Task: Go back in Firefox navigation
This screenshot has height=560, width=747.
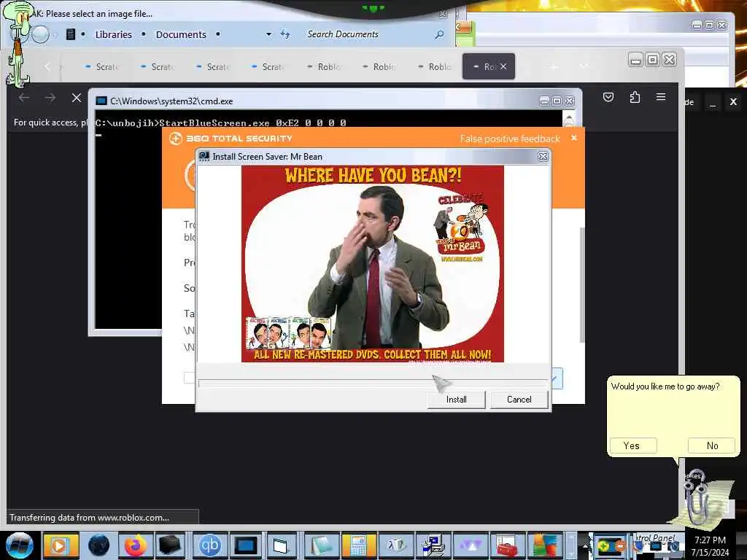Action: 24,98
